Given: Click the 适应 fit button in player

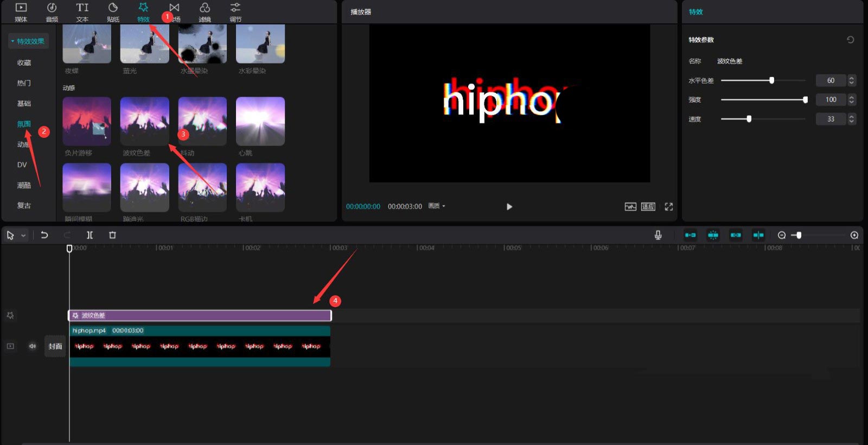Looking at the screenshot, I should click(x=648, y=207).
